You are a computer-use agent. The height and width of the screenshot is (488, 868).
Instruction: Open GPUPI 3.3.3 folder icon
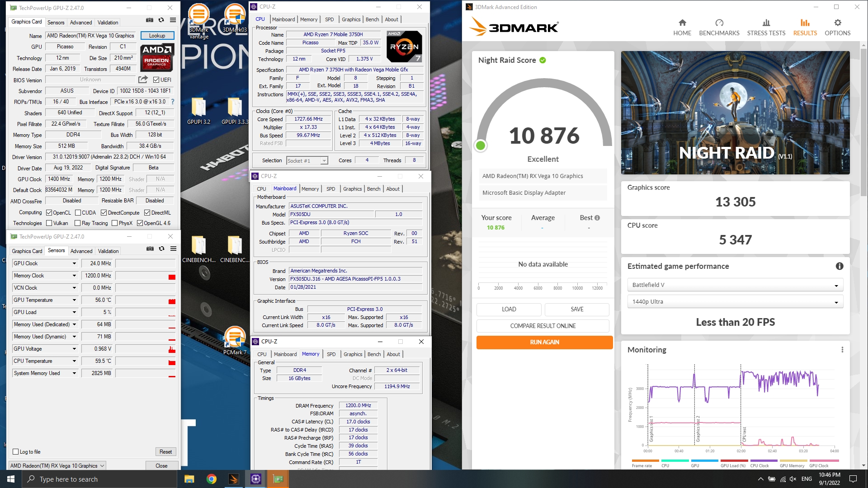click(x=235, y=111)
